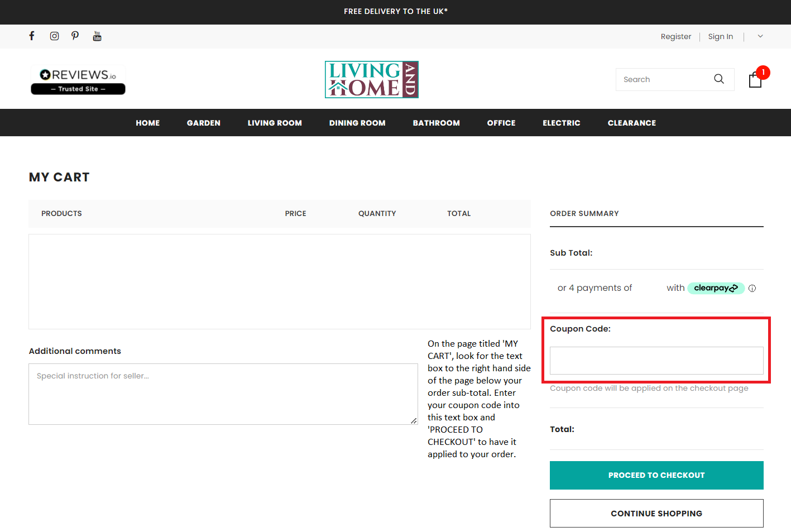
Task: Open the shopping bag cart icon
Action: [x=755, y=80]
